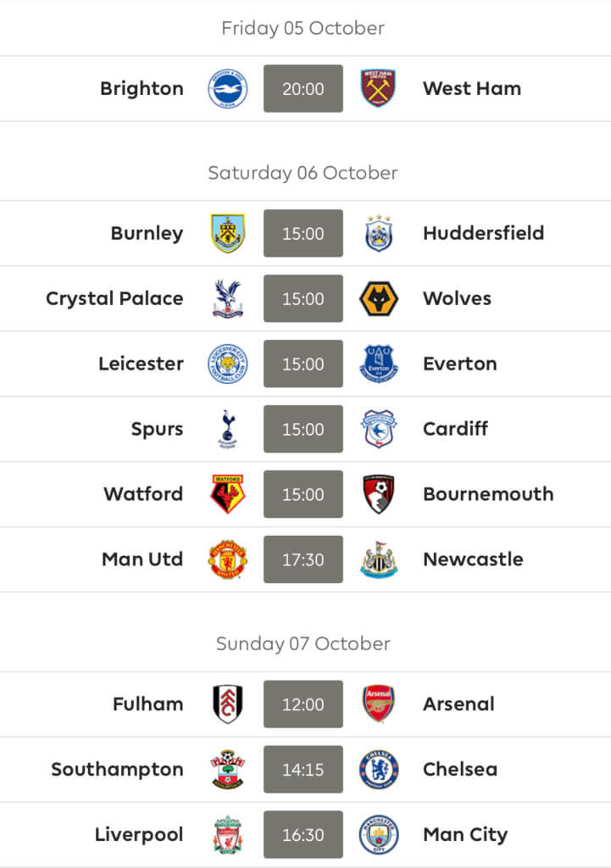Tap the Leicester City crest
This screenshot has height=868, width=611.
pos(227,364)
